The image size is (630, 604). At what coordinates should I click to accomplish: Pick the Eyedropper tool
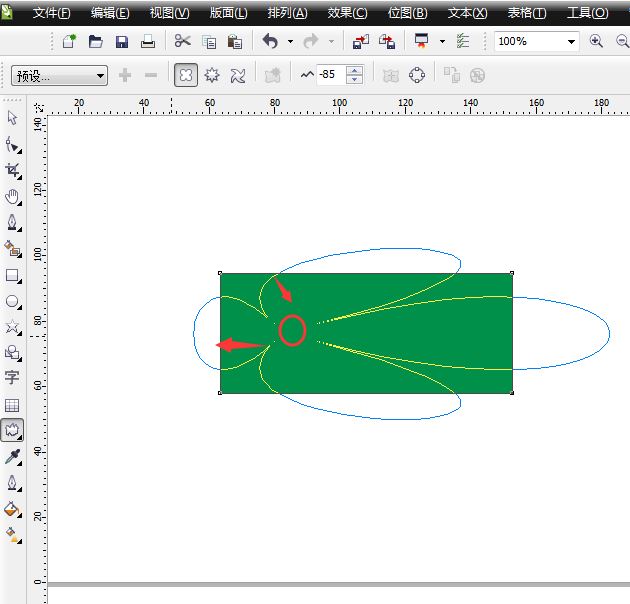tap(12, 457)
